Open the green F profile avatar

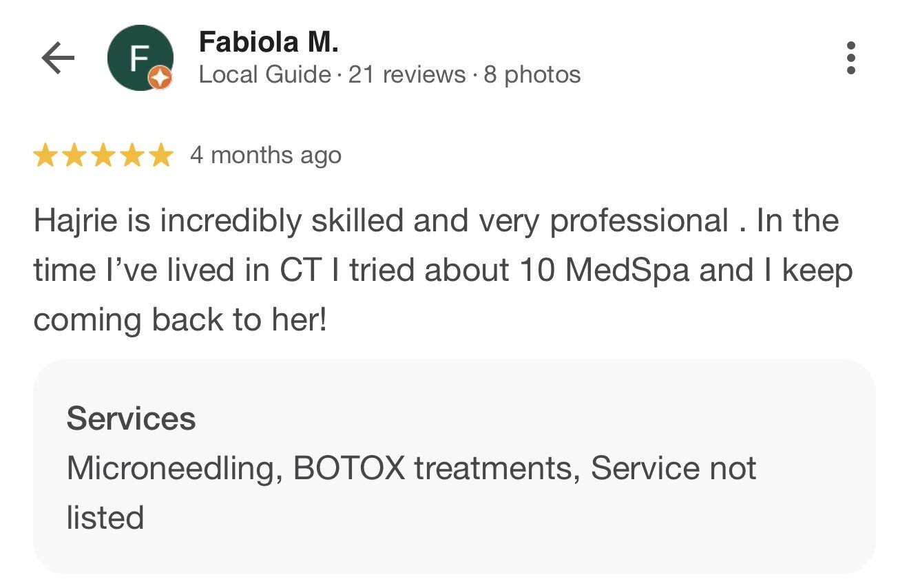138,57
